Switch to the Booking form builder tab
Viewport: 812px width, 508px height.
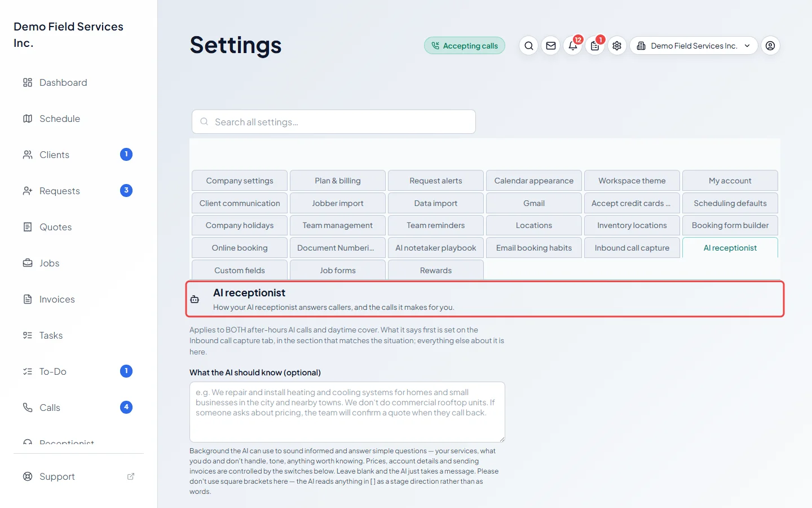730,225
